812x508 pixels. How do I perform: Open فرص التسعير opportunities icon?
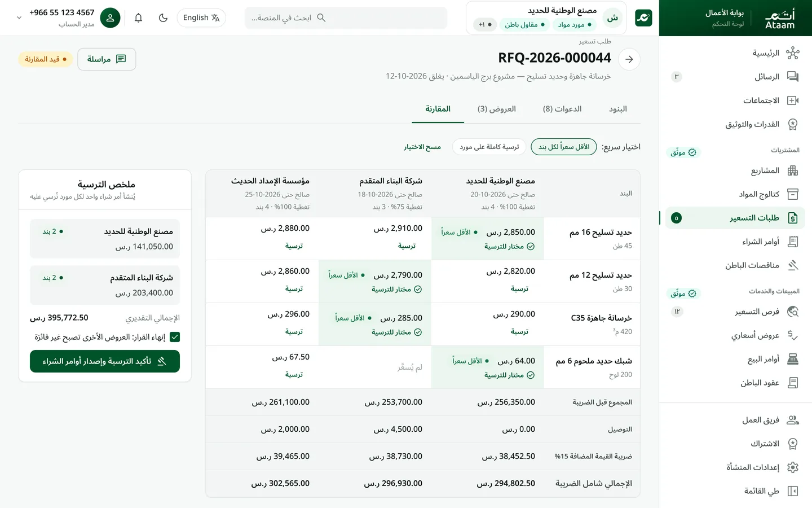(x=792, y=312)
